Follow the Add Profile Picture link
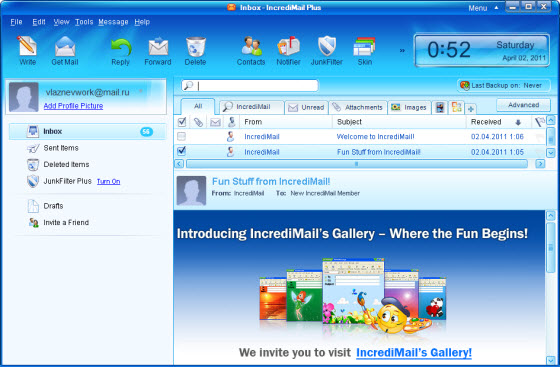This screenshot has width=560, height=367. pyautogui.click(x=73, y=106)
